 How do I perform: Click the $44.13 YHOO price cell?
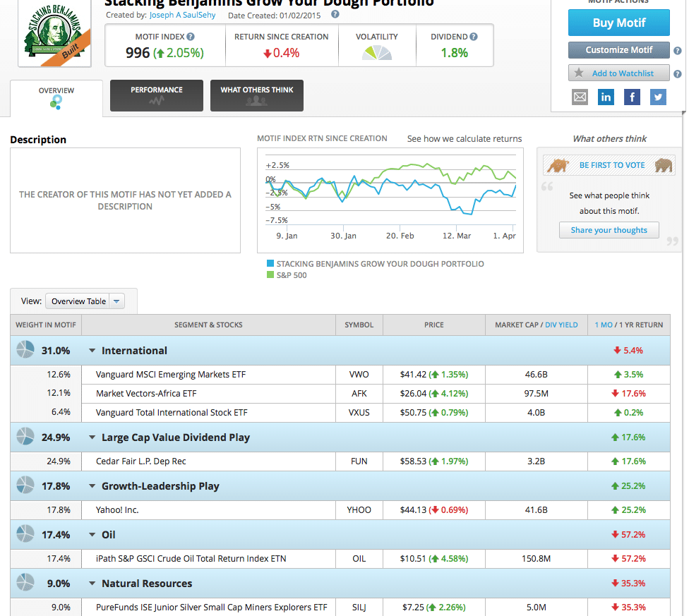click(x=433, y=510)
